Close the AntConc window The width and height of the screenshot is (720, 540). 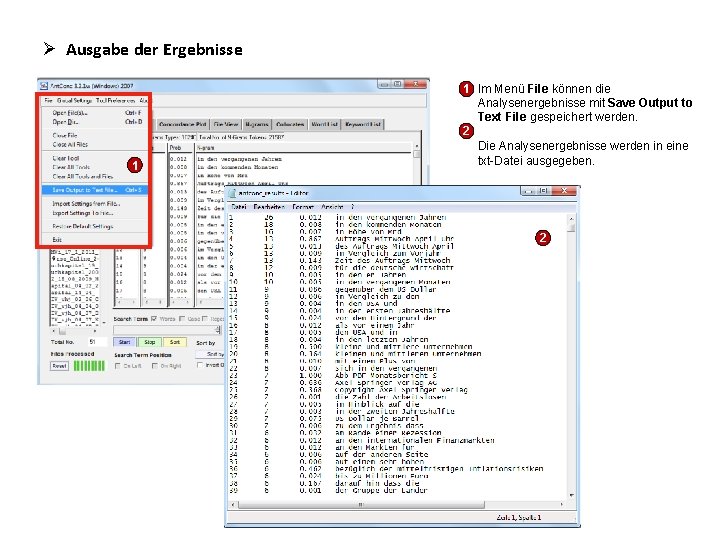415,84
